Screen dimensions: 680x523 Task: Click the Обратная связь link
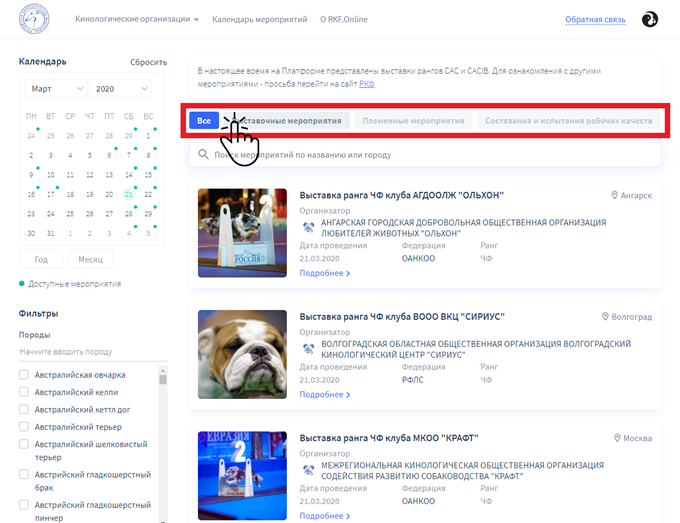pos(595,19)
